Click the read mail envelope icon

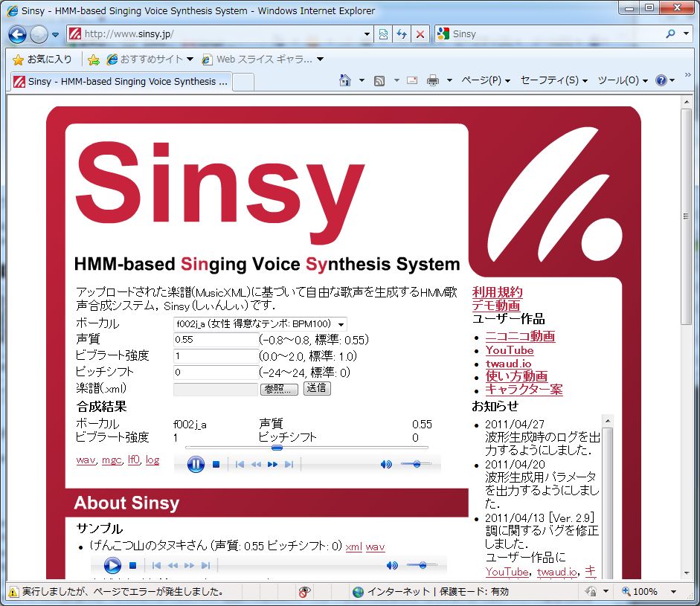pos(412,81)
